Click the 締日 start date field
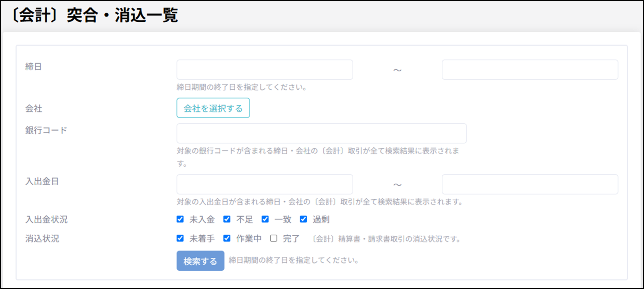Screen dimensions: 644x289 [265, 70]
